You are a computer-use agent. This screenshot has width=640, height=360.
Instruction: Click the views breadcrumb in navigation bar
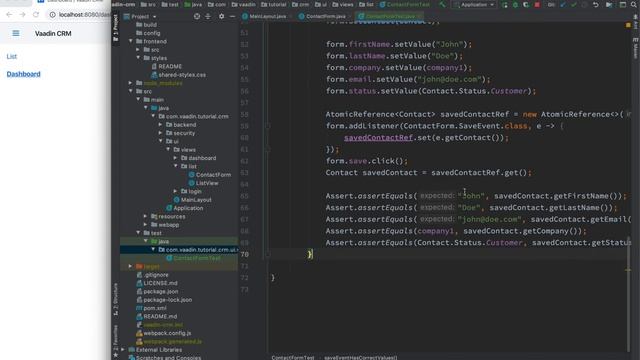[x=343, y=4]
